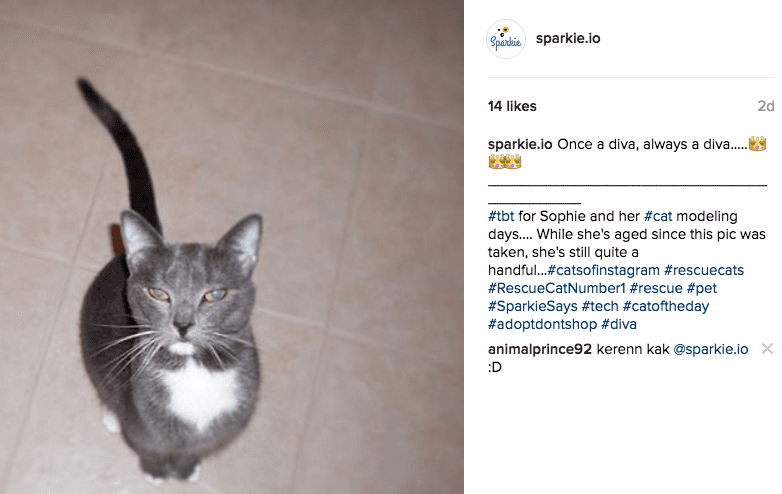Open the #tbt hashtag
Screen dimensions: 782x494
point(501,216)
